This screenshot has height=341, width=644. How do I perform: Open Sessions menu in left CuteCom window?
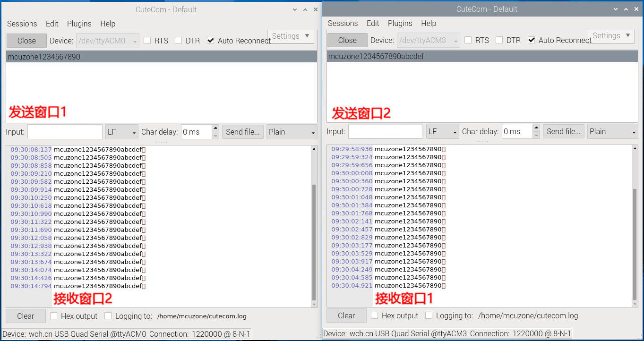[22, 24]
